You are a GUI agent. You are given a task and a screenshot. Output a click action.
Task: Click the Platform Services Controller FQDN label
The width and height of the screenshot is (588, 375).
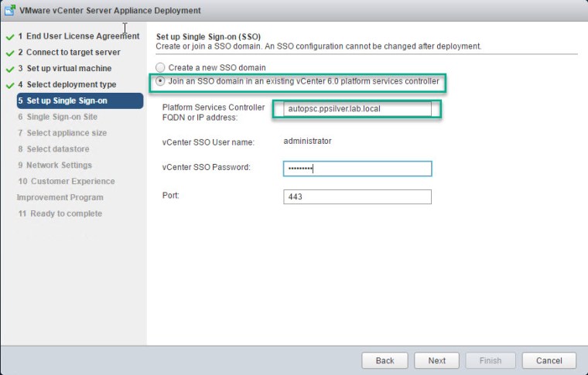coord(214,112)
